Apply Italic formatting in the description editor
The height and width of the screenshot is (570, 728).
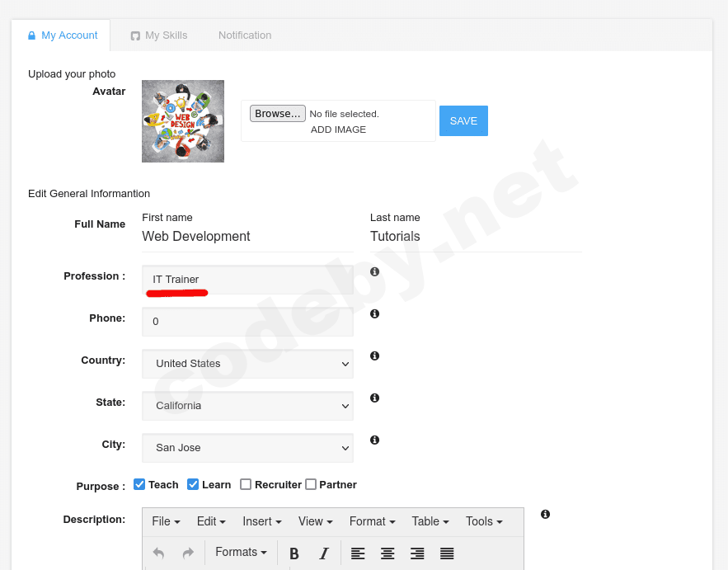(324, 553)
